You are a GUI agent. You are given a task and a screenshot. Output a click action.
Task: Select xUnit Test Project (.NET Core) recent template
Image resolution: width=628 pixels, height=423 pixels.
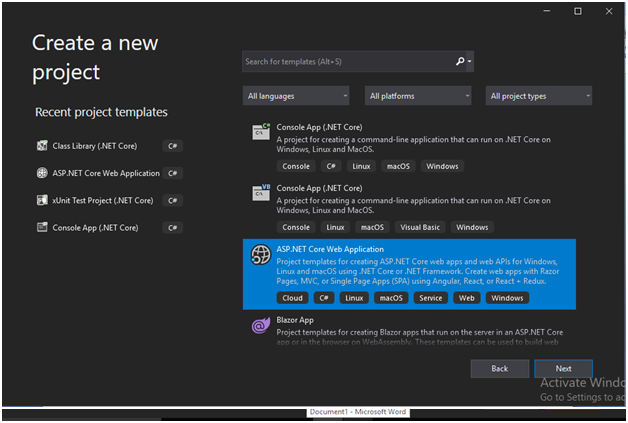(103, 200)
